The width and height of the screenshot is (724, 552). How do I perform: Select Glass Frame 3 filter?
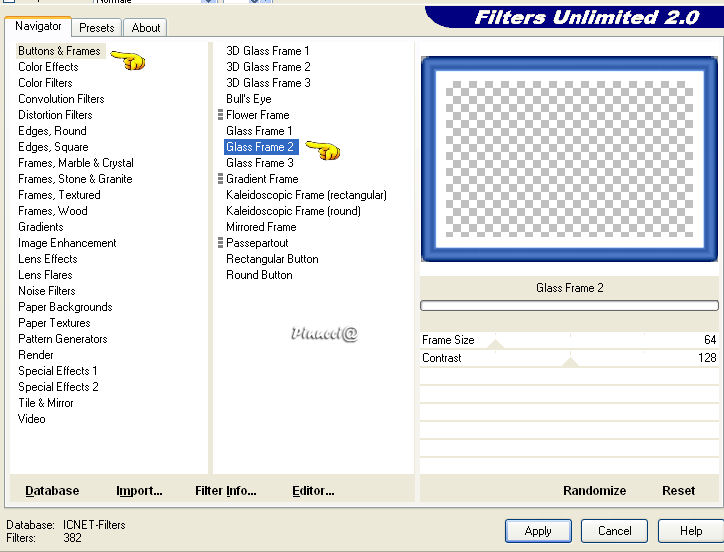pyautogui.click(x=260, y=163)
